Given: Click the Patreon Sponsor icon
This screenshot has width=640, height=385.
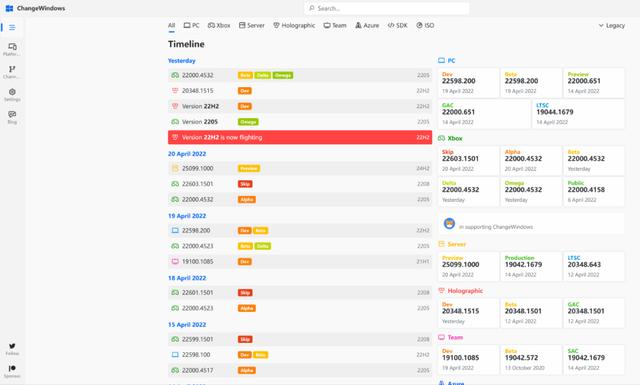Looking at the screenshot, I should [12, 372].
